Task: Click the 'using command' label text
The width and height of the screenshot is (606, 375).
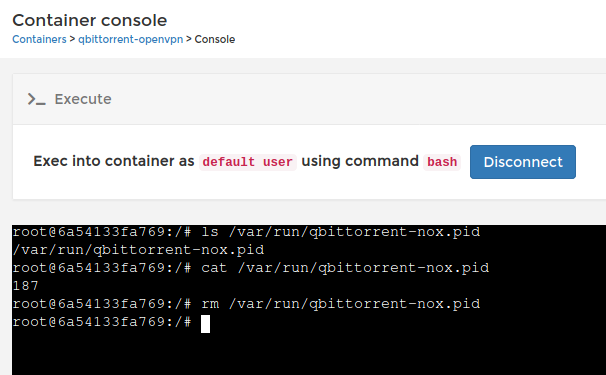Action: (x=360, y=161)
